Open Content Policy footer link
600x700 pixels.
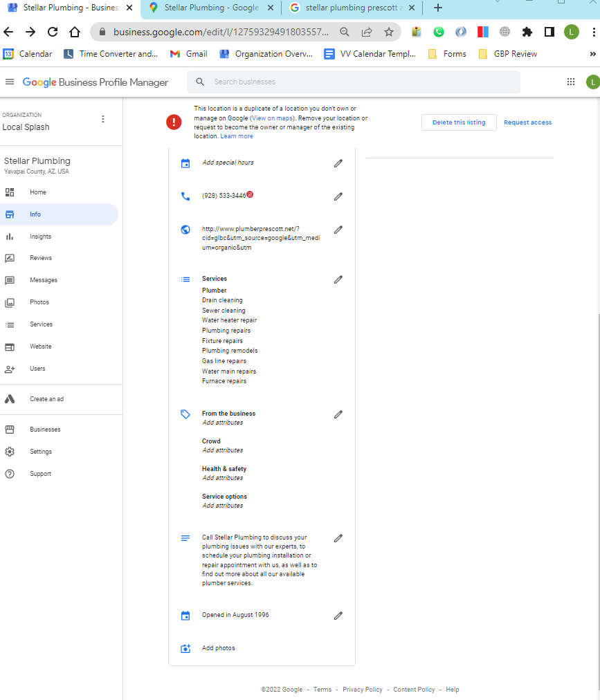click(x=414, y=690)
